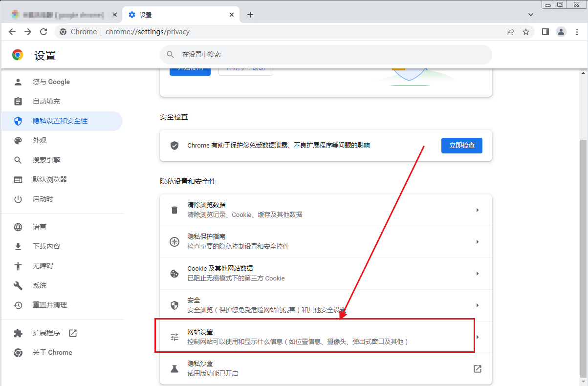Viewport: 588px width, 386px height.
Task: Open 隐私保护指南 row
Action: [326, 242]
